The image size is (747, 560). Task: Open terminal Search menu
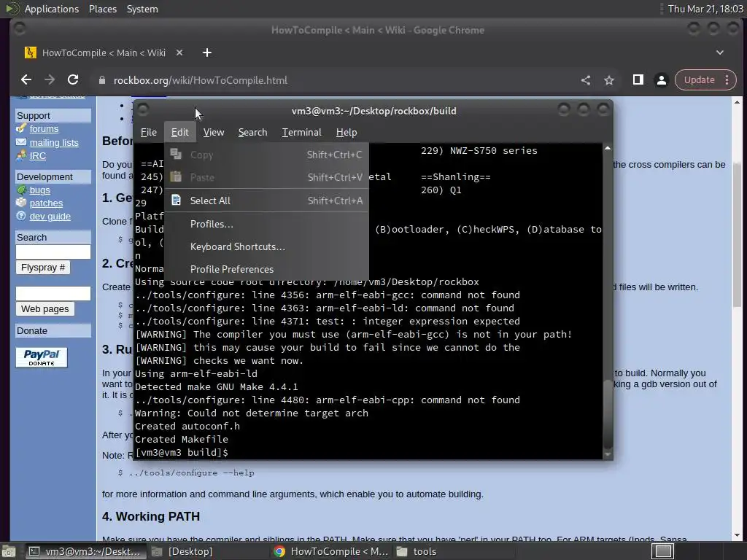point(252,133)
